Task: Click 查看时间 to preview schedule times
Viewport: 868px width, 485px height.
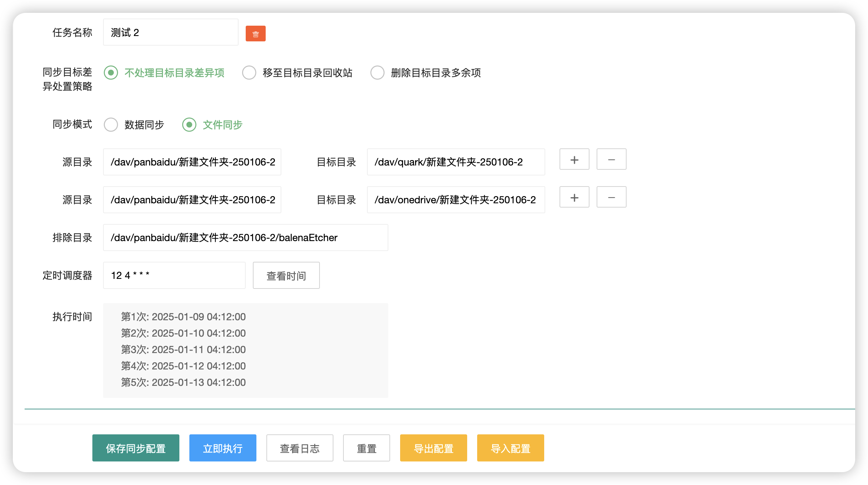Action: point(286,276)
